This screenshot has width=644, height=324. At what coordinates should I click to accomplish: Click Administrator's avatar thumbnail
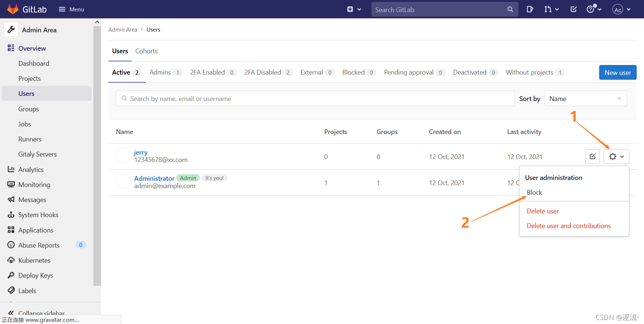(x=123, y=181)
